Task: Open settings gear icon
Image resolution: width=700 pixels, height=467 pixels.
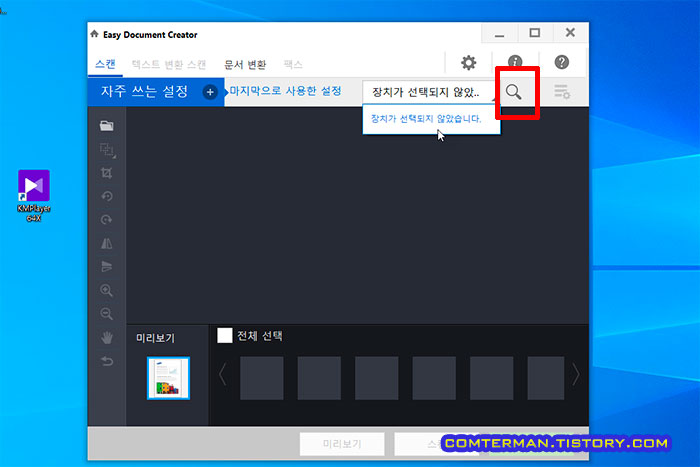Action: pyautogui.click(x=468, y=63)
